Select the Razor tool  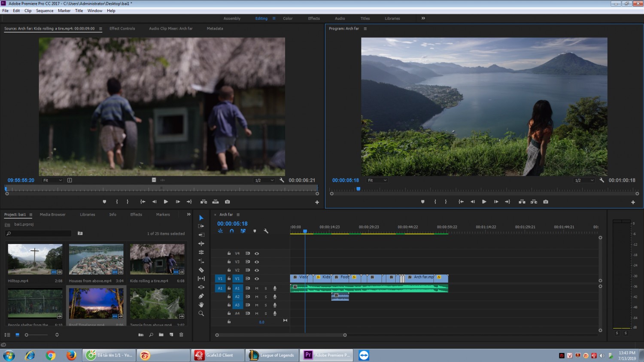coord(201,270)
